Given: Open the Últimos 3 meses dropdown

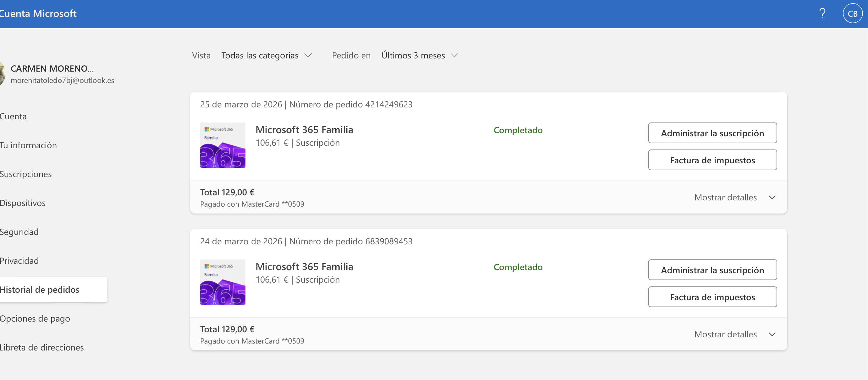Looking at the screenshot, I should tap(420, 56).
